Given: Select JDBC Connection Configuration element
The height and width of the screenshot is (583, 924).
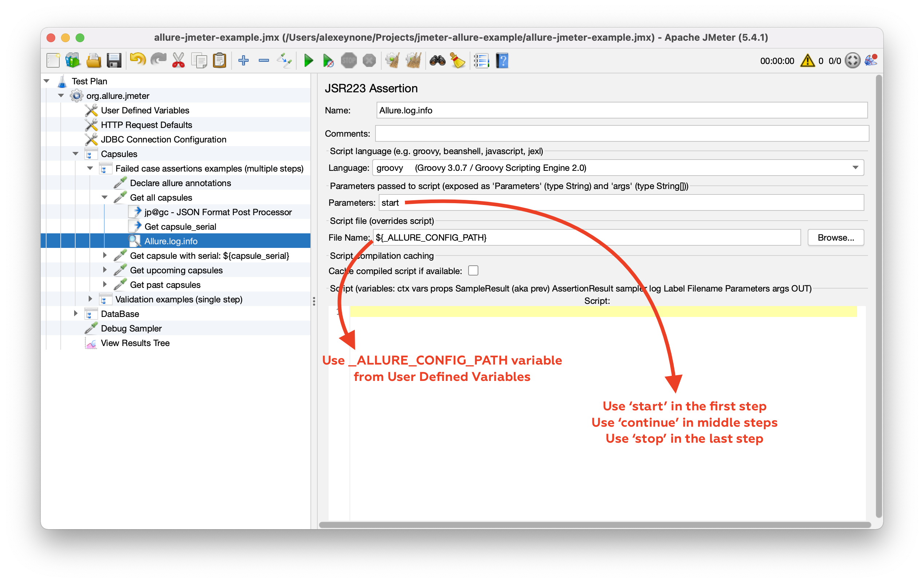Looking at the screenshot, I should coord(164,140).
